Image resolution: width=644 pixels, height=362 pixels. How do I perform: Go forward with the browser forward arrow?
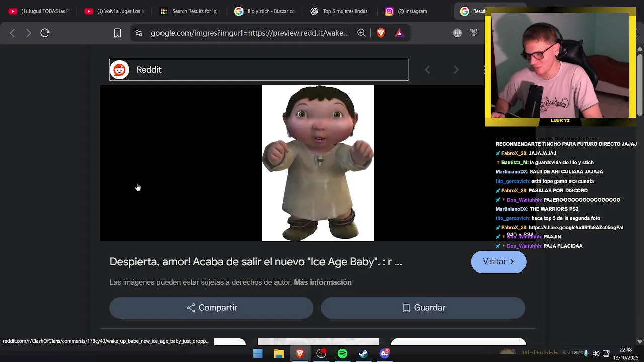click(29, 33)
